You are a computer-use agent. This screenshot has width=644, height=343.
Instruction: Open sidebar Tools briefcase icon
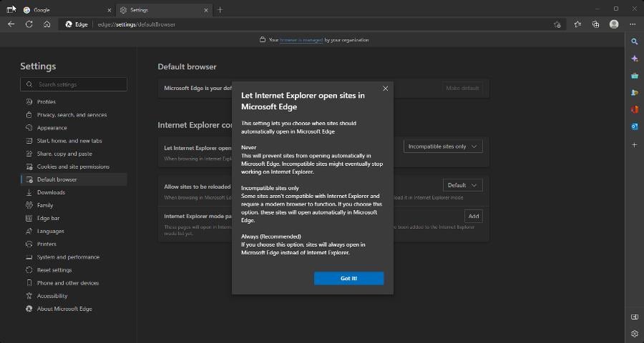pyautogui.click(x=635, y=76)
